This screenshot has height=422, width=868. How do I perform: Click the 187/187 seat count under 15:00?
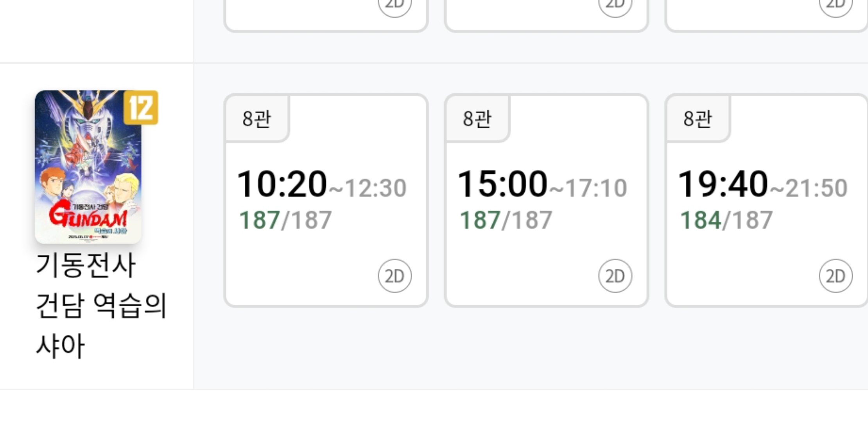pos(506,220)
